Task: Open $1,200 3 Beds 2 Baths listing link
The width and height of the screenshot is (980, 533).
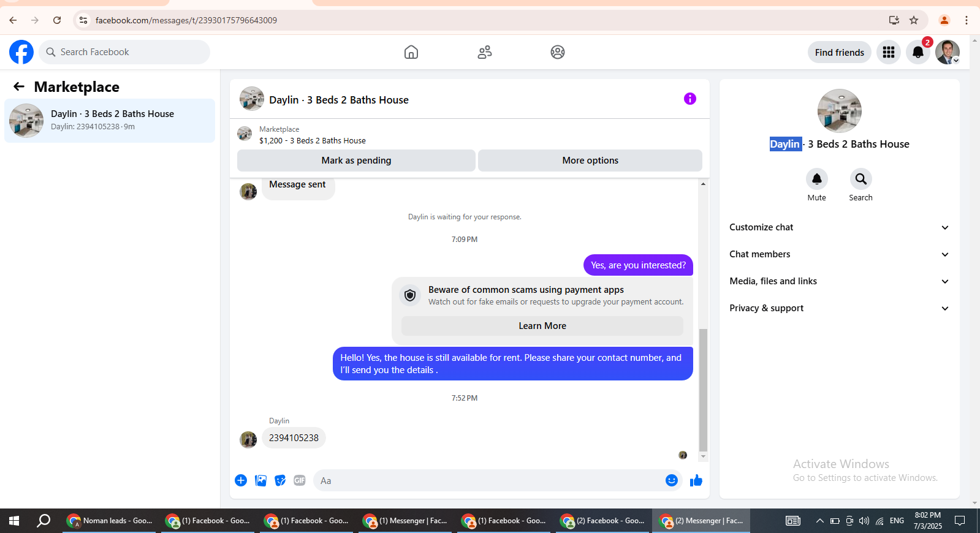Action: [x=313, y=141]
